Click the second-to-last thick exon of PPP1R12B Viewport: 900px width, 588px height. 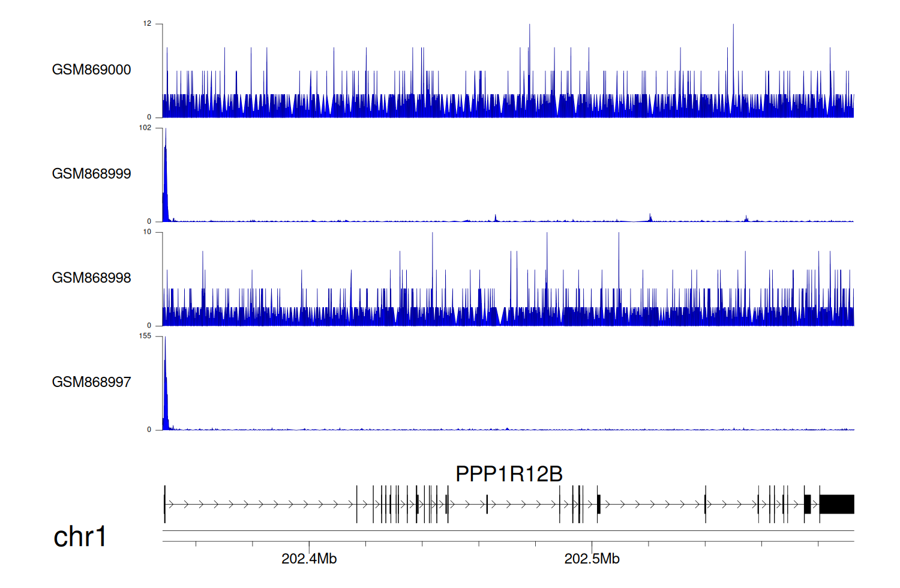[808, 504]
